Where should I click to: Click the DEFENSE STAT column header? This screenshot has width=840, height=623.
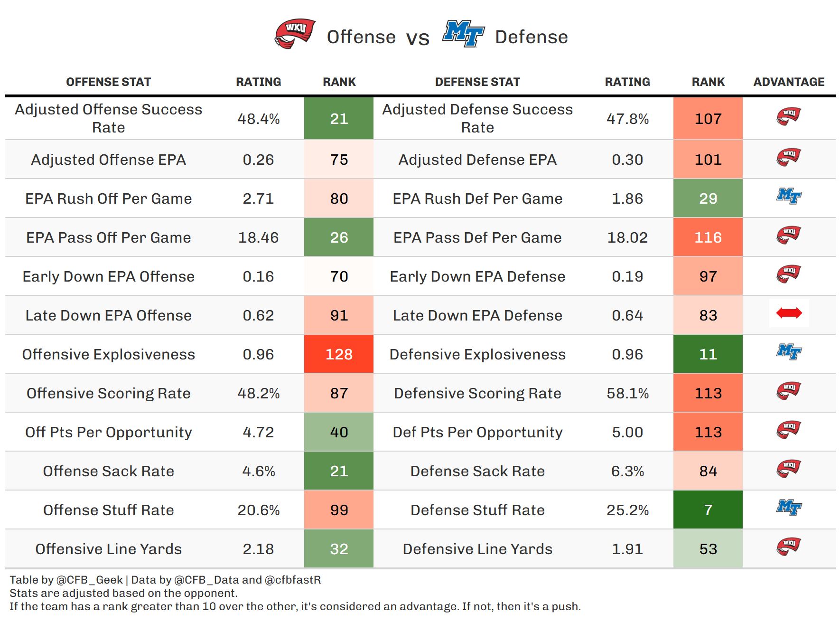(477, 82)
